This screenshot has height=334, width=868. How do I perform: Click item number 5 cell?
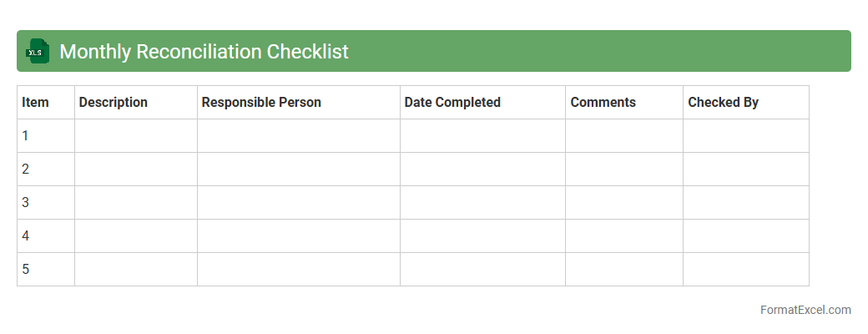[45, 270]
